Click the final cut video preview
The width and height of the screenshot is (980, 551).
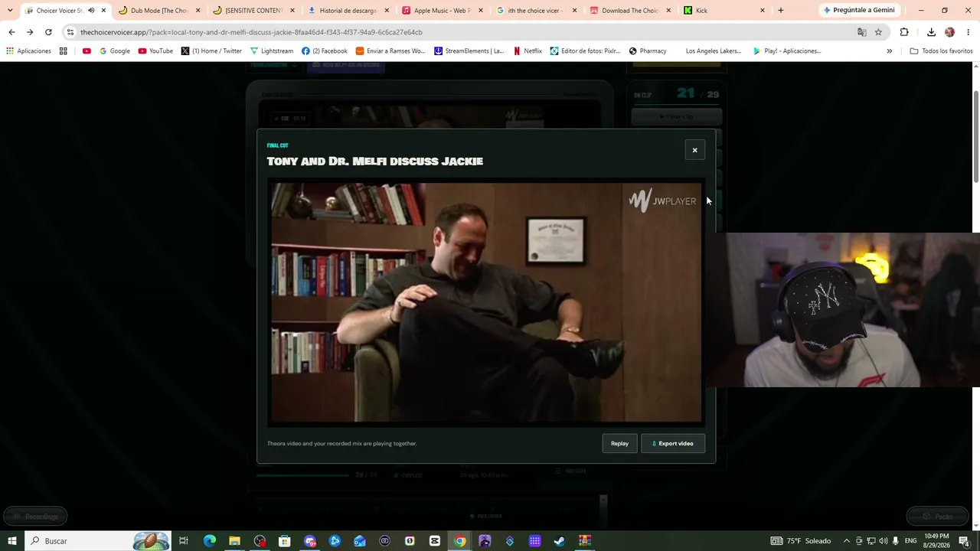coord(486,302)
